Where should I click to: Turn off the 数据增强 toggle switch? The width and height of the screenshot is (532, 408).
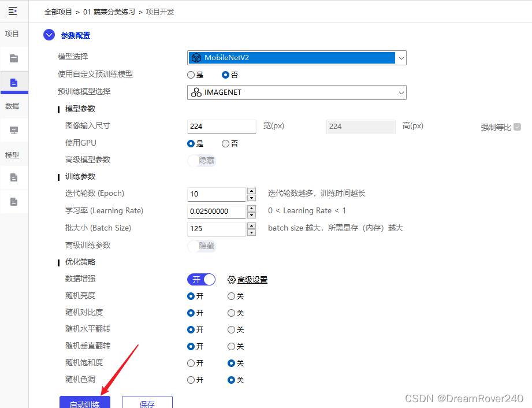click(201, 280)
